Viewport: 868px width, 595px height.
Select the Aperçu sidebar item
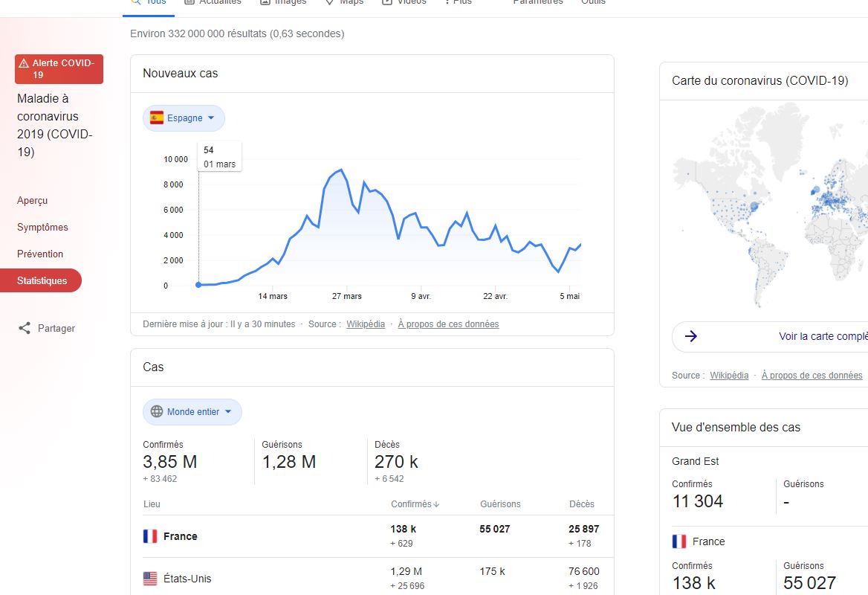coord(32,201)
